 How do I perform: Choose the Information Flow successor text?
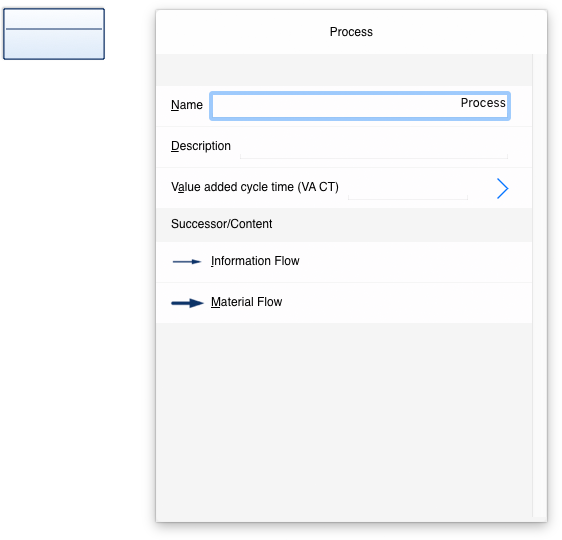coord(255,261)
